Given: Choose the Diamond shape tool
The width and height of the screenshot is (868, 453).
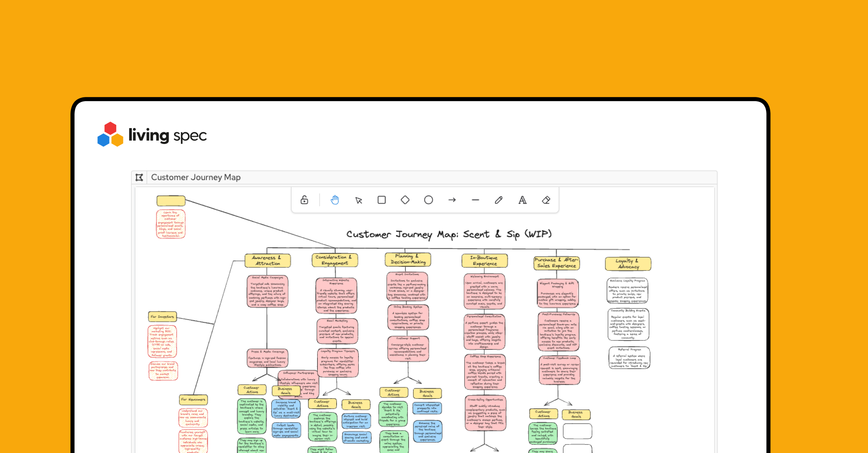Looking at the screenshot, I should click(x=405, y=200).
